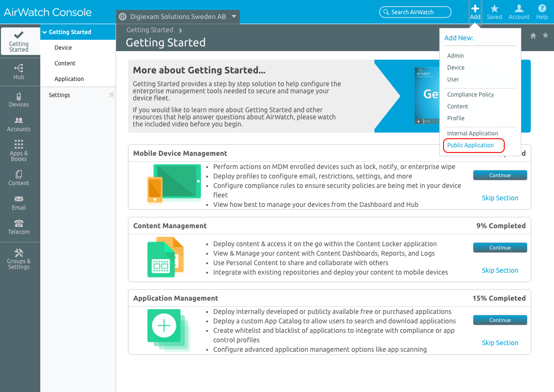554x392 pixels.
Task: Open the Hub section icon
Action: [x=19, y=68]
